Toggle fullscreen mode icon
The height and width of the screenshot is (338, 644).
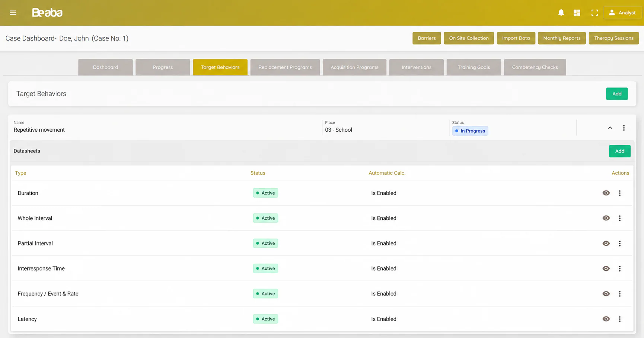coord(594,13)
